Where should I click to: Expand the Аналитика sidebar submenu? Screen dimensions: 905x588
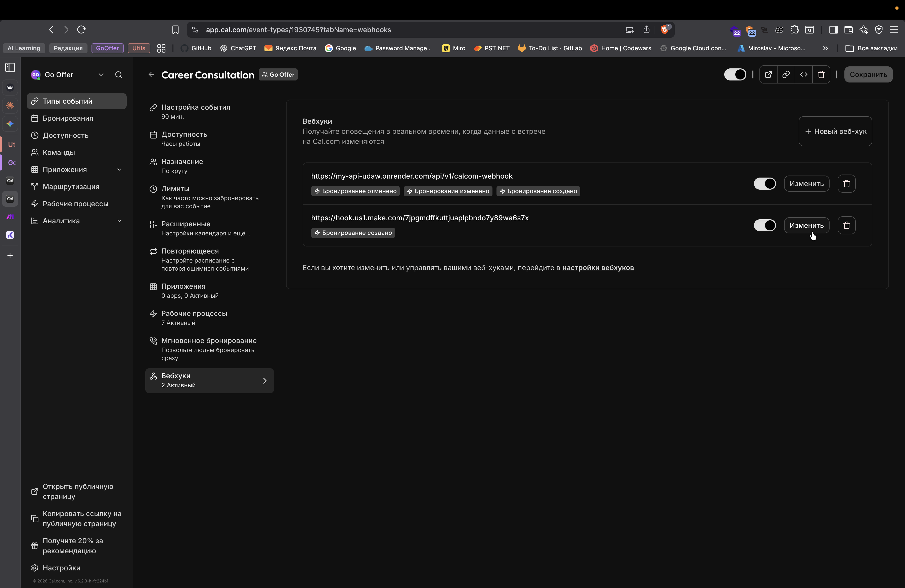119,221
